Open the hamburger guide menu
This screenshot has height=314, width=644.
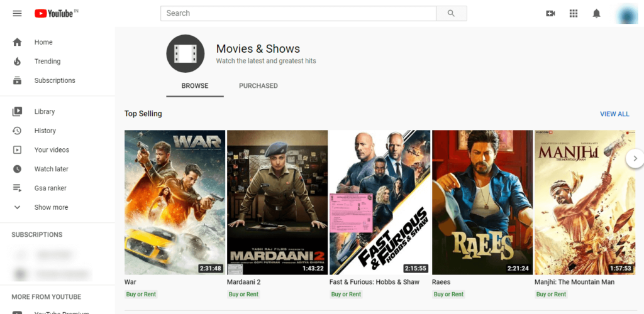pos(17,13)
